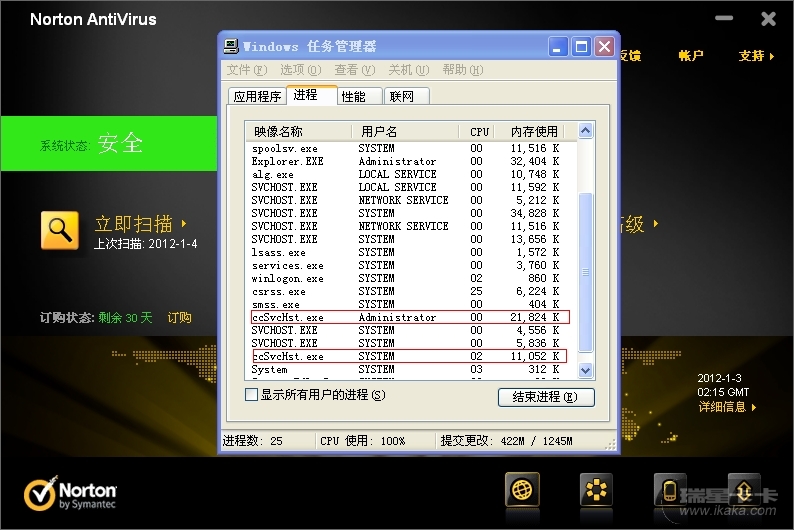Click the Task Manager title bar computer icon
This screenshot has width=794, height=530.
pos(231,46)
